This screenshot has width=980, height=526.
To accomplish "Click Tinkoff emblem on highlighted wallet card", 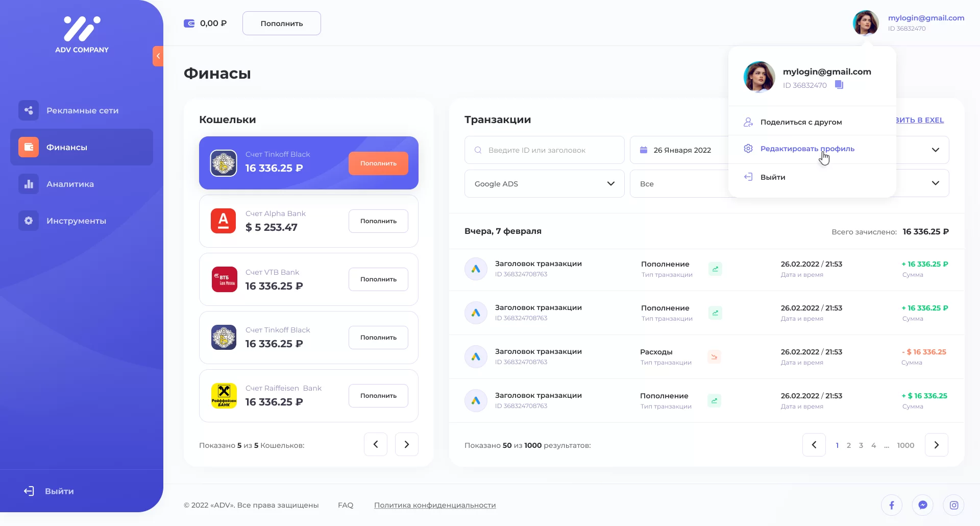I will [x=224, y=163].
